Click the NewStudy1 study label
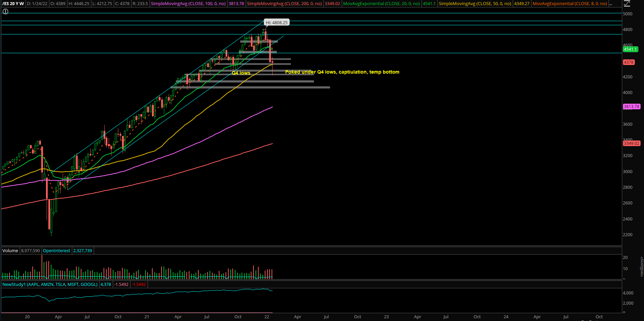Screen dimensions: 644x321 (x=50, y=285)
